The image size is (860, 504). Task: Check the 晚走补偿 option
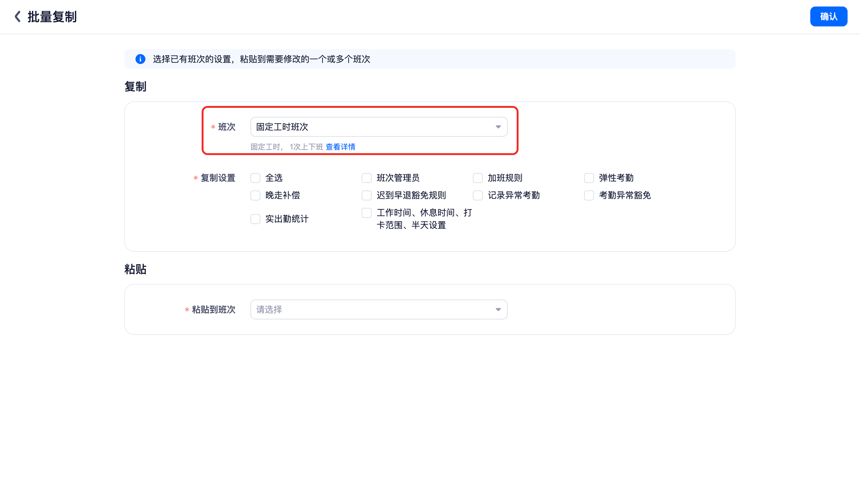tap(255, 195)
